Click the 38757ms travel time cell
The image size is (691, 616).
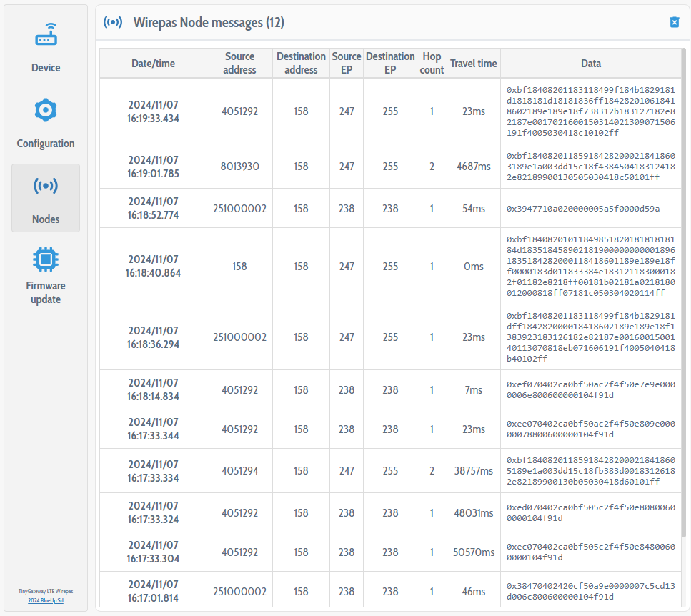[473, 471]
